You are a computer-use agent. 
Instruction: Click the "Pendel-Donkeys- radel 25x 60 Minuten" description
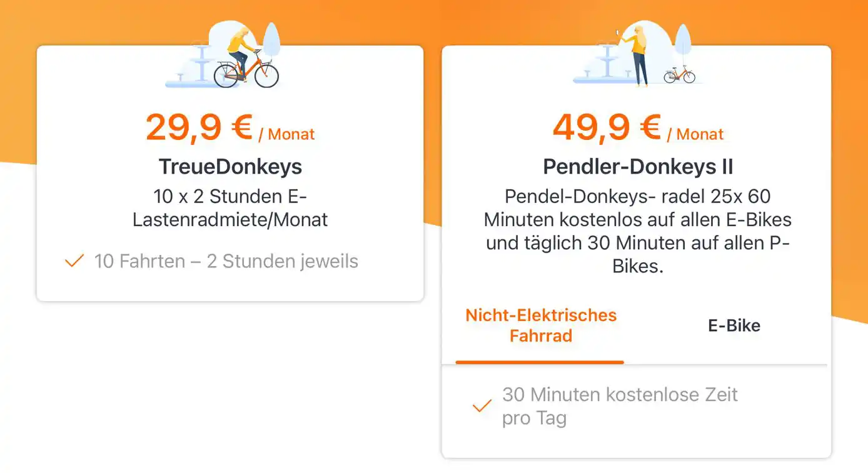tap(637, 231)
